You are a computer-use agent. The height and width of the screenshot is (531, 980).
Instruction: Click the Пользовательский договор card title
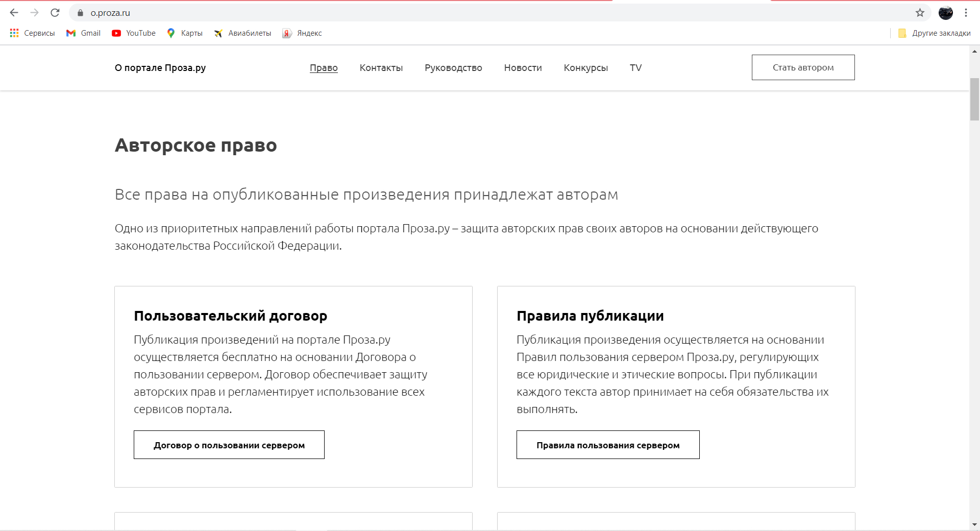pyautogui.click(x=230, y=316)
